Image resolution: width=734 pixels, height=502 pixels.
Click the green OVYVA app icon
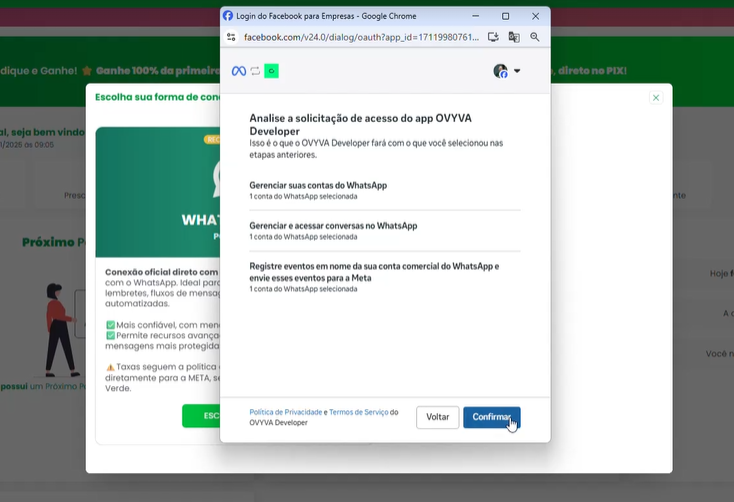tap(271, 71)
